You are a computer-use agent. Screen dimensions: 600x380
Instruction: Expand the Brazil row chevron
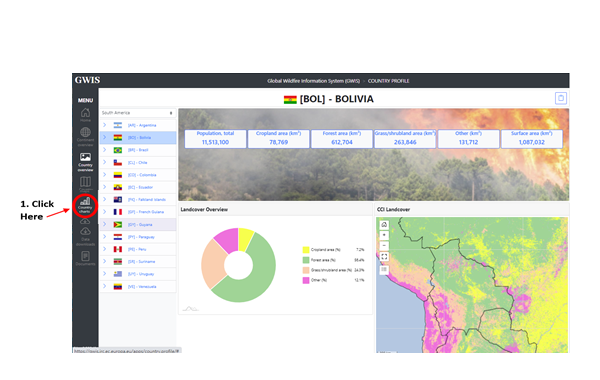point(104,150)
